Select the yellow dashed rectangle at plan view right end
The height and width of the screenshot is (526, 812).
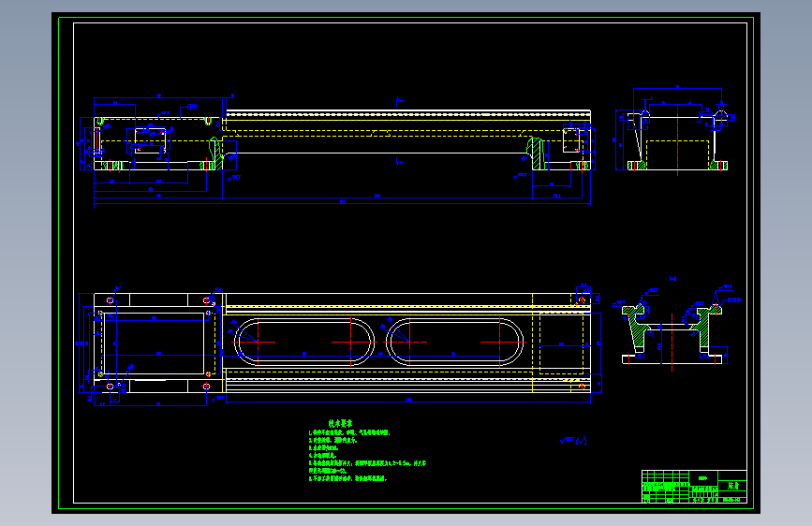click(561, 343)
